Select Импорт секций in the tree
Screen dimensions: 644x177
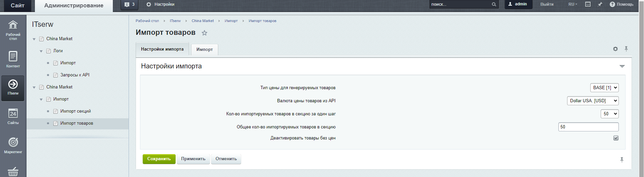coord(76,111)
